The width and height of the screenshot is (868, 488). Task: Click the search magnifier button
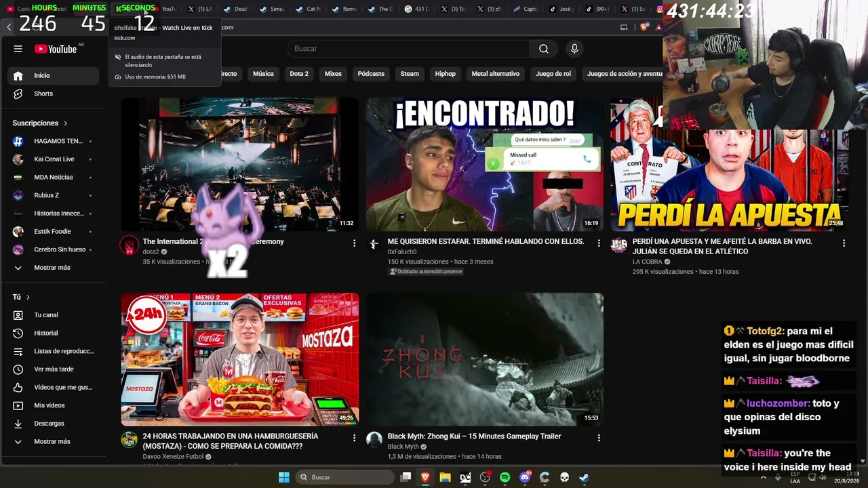[544, 49]
